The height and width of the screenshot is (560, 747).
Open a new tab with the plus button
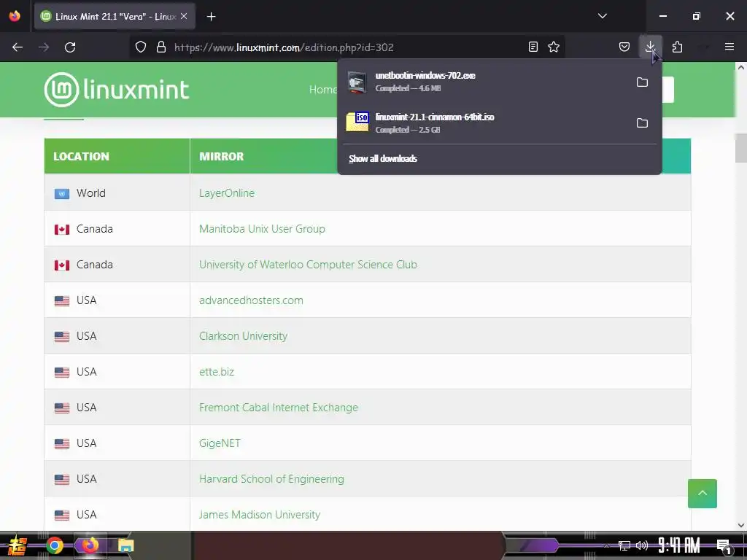tap(211, 17)
